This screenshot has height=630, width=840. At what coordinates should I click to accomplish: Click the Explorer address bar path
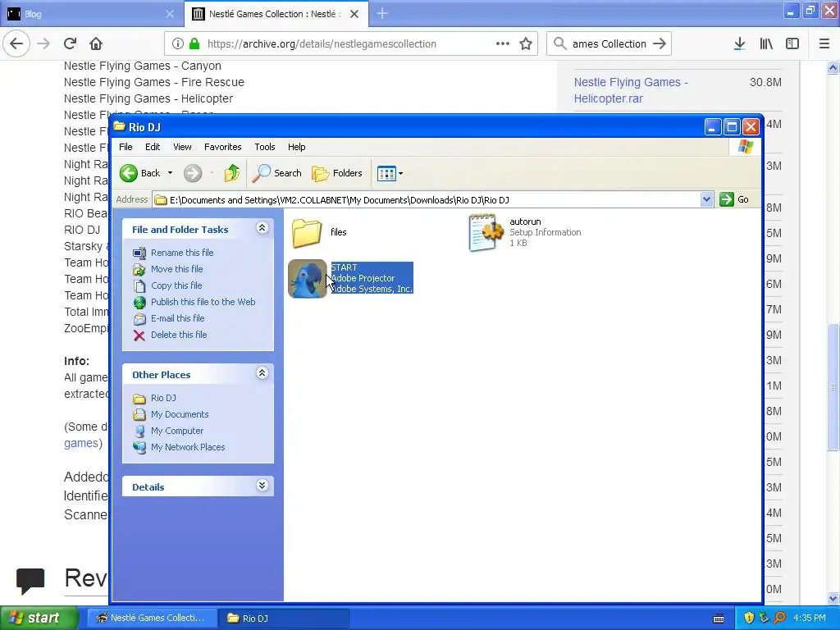tap(426, 200)
